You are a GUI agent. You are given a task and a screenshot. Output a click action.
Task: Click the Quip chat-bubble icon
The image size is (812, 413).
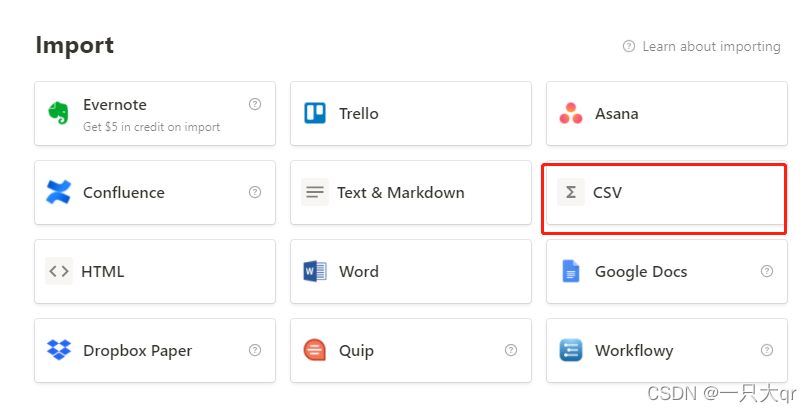point(315,350)
